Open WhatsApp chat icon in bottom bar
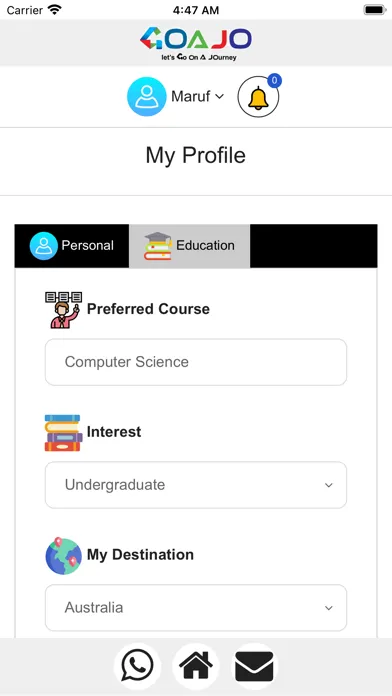This screenshot has height=696, width=392. [138, 666]
